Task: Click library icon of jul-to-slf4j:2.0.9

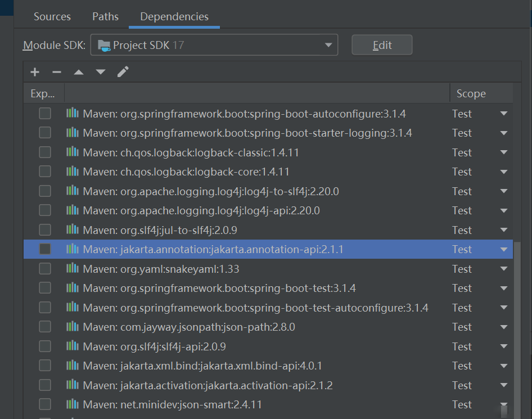Action: tap(73, 229)
